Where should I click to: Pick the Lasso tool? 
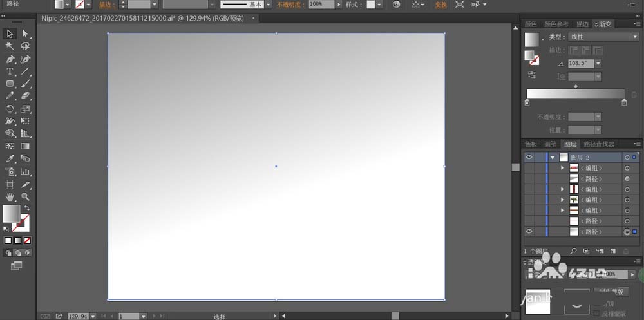tap(26, 46)
